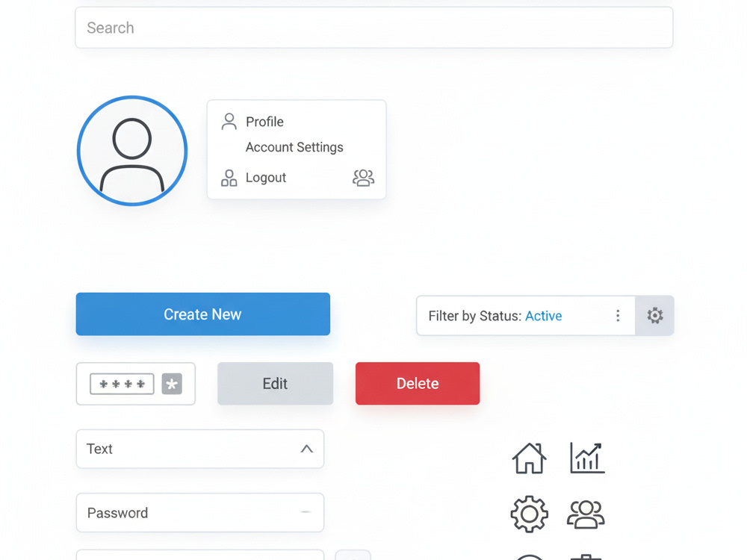
Task: Click the icon left of Logout
Action: point(229,178)
